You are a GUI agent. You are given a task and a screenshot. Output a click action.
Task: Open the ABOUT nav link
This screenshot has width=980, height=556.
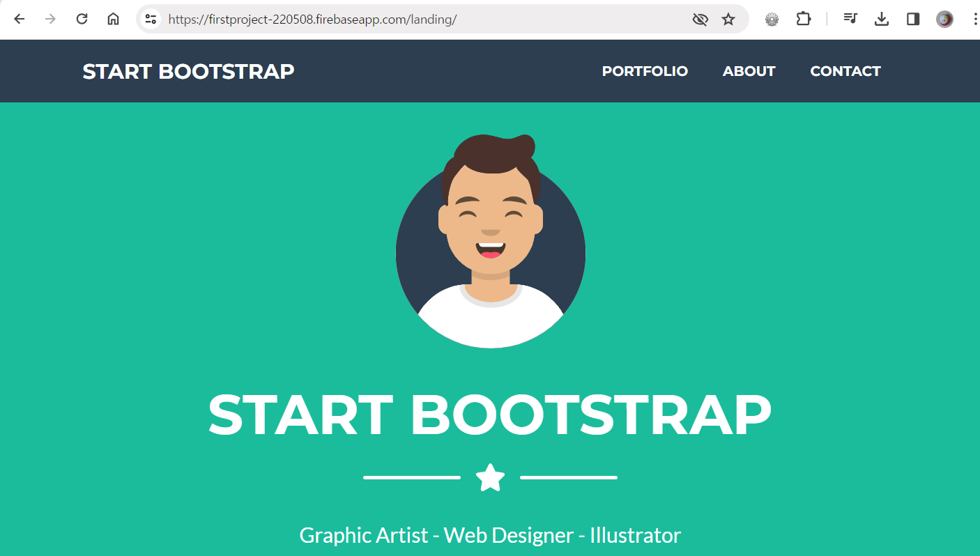click(749, 71)
